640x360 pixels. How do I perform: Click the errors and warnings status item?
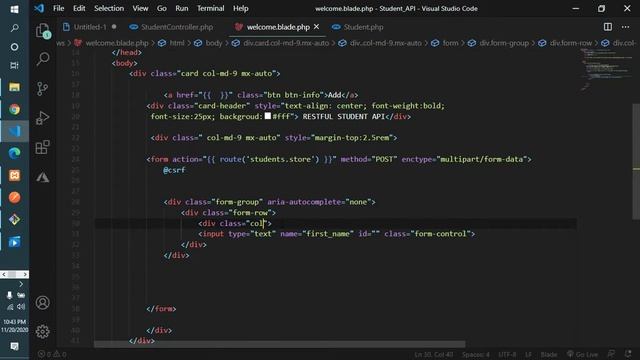coord(52,354)
